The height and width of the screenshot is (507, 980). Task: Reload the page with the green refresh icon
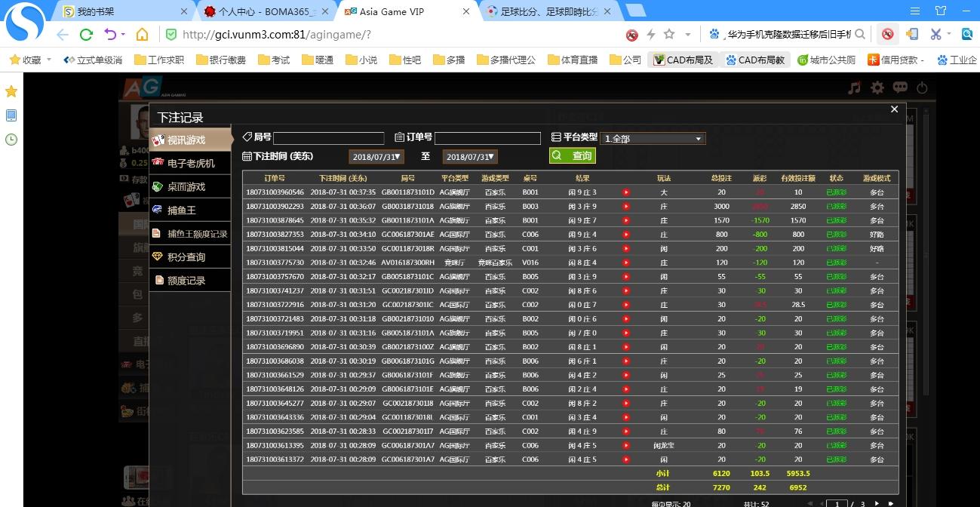point(86,35)
